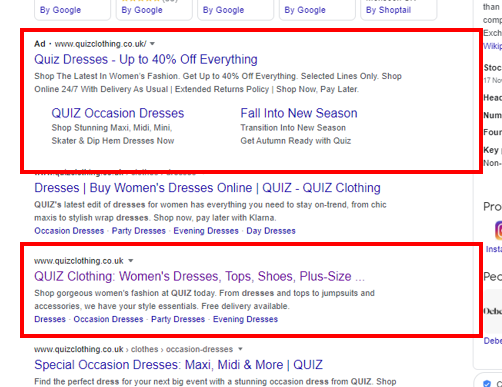This screenshot has width=502, height=387.
Task: Expand dropdown arrow next to www.quizclothing.co.uk homepage URL
Action: (131, 261)
